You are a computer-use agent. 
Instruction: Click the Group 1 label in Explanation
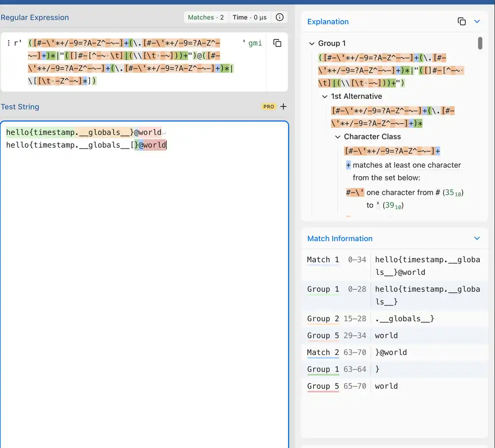332,44
